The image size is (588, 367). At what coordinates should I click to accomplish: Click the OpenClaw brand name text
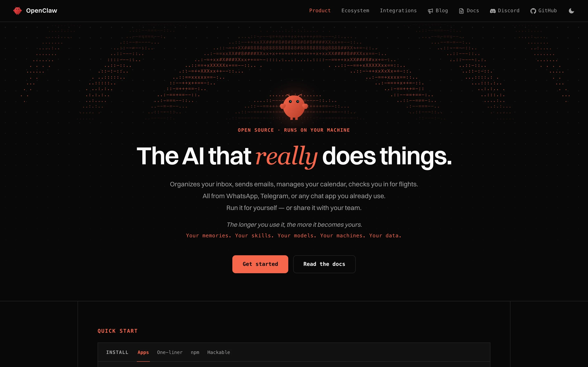(42, 11)
